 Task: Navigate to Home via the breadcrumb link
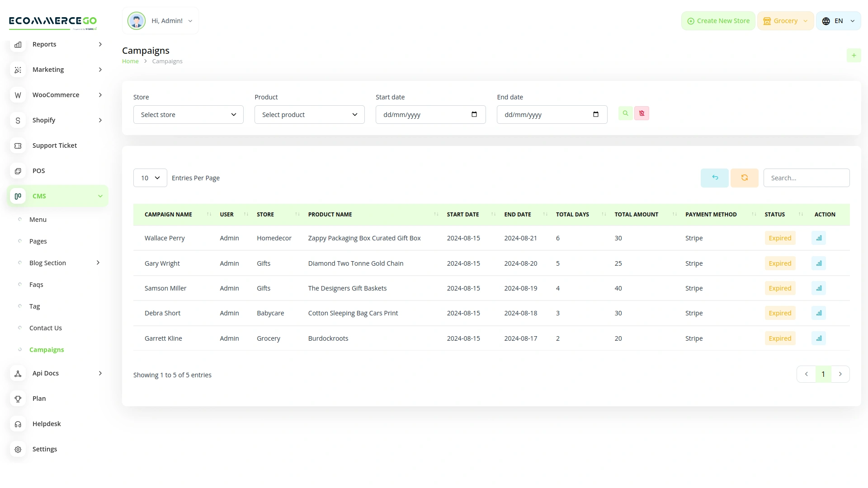tap(130, 61)
